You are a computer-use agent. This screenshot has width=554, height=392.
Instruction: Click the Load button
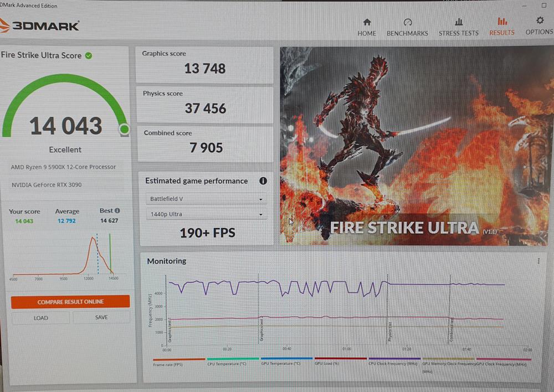(x=40, y=318)
